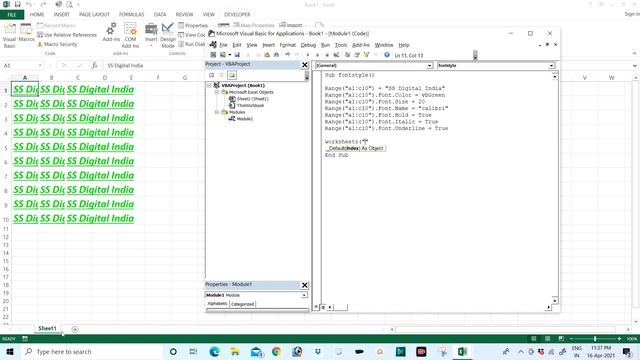Close the Properties - Module1 panel
640x360 pixels.
tap(304, 285)
